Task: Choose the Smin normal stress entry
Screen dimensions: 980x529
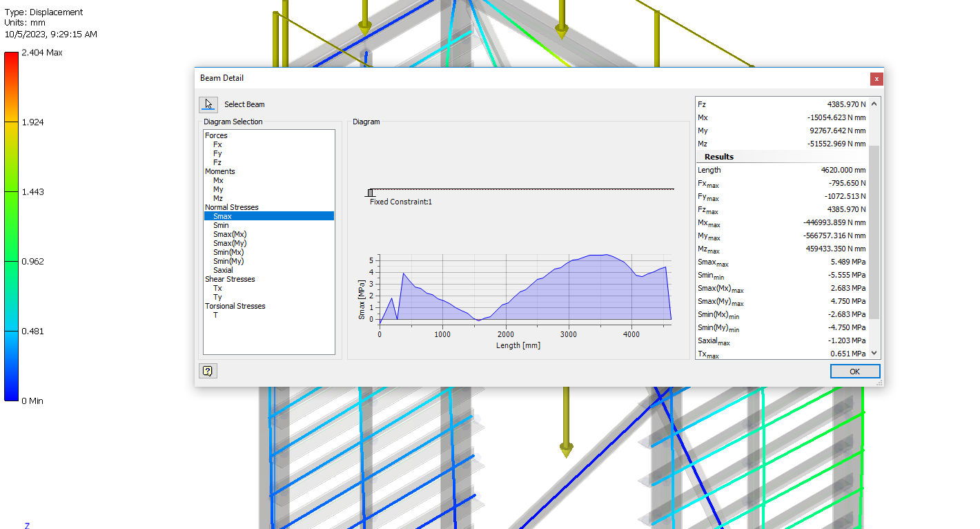Action: click(x=221, y=225)
